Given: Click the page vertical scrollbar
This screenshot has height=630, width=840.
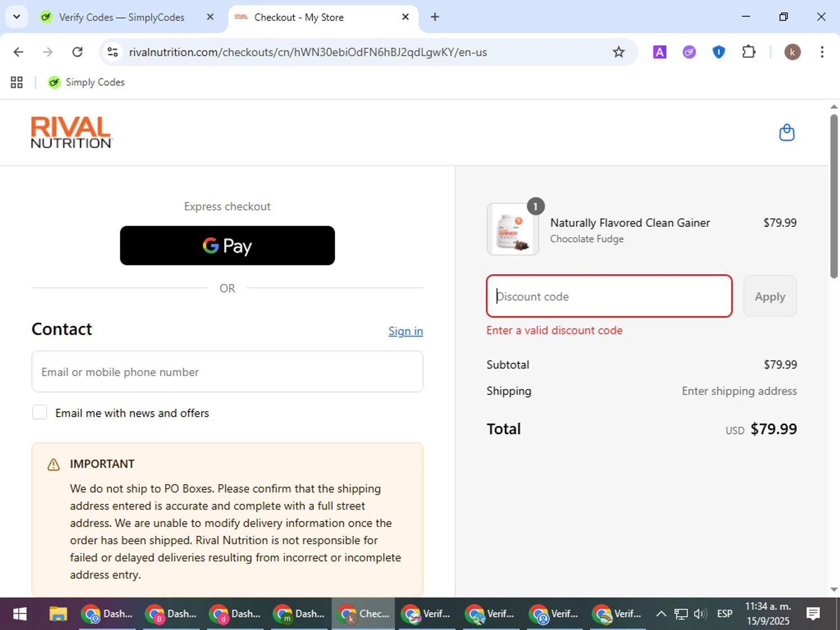Looking at the screenshot, I should point(834,196).
